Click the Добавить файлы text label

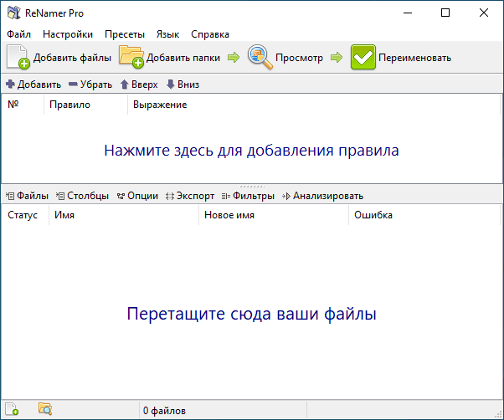(72, 58)
